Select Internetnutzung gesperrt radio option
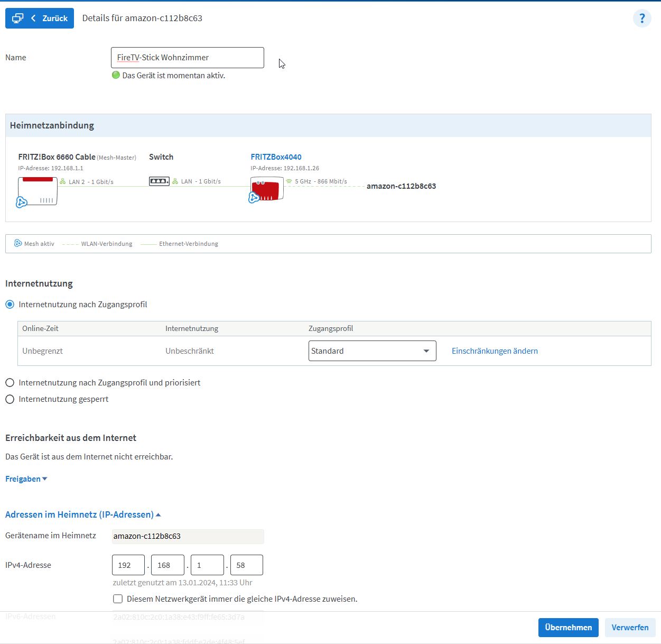The height and width of the screenshot is (644, 661). 10,399
